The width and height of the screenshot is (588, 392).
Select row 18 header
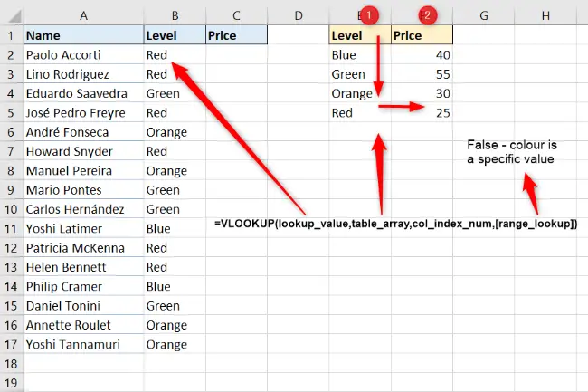11,364
